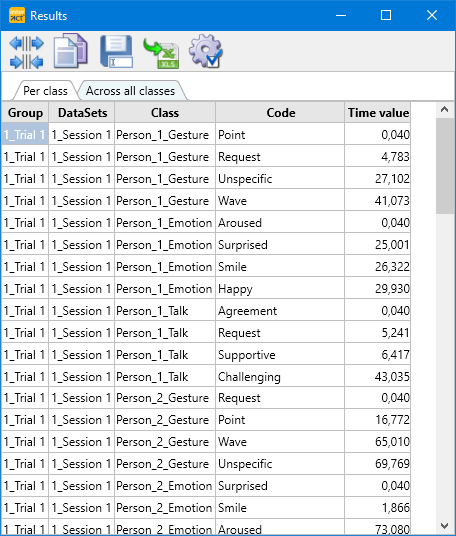Click the column width adjust arrows icon
Viewport: 456px width, 536px height.
pyautogui.click(x=26, y=52)
